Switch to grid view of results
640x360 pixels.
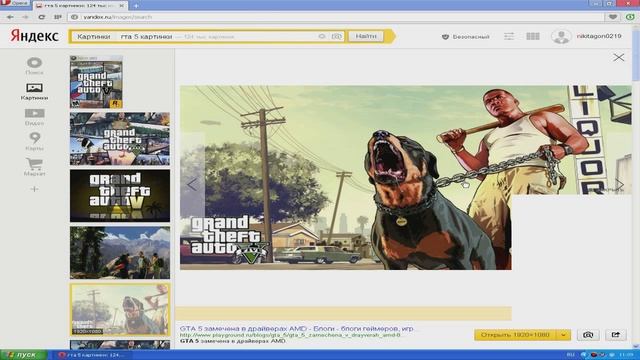[533, 36]
